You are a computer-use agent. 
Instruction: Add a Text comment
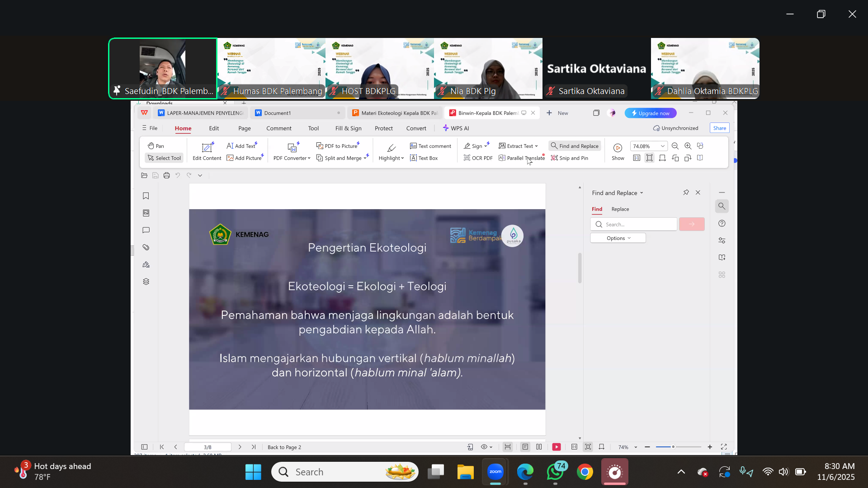[430, 145]
